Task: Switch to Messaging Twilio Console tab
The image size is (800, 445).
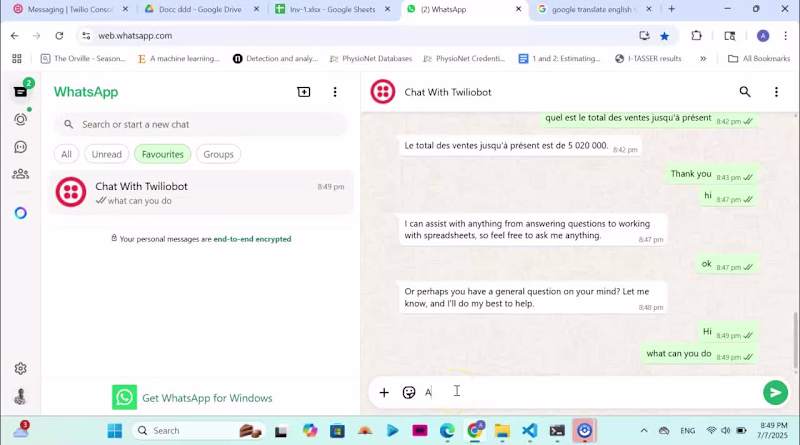Action: 70,9
